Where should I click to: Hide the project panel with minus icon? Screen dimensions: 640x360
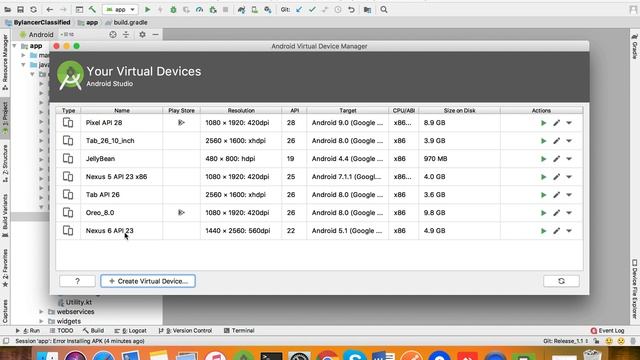[x=156, y=35]
